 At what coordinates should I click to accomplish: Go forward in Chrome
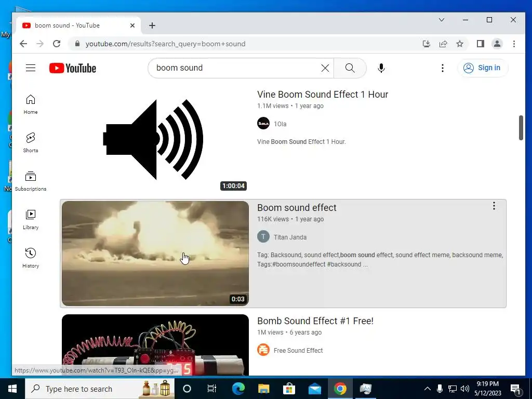pyautogui.click(x=40, y=44)
